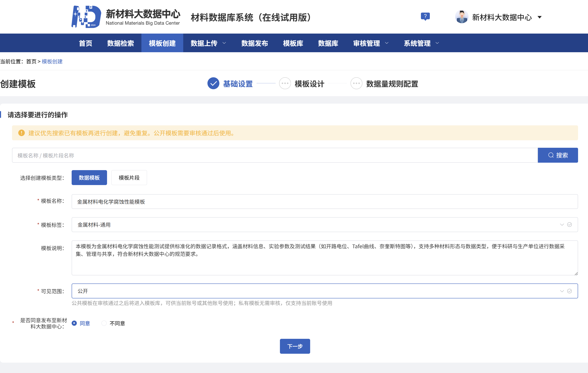Click the 搜索 search button

pos(558,155)
